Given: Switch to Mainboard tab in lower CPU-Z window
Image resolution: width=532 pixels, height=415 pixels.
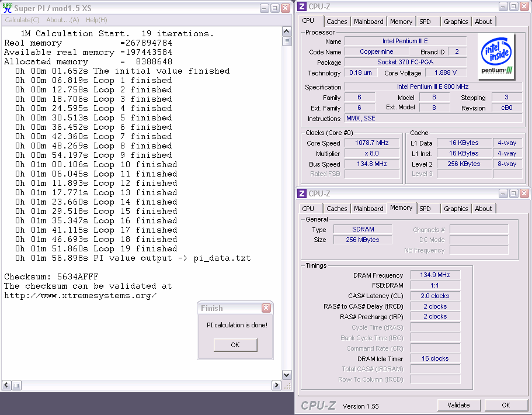Looking at the screenshot, I should [x=368, y=209].
